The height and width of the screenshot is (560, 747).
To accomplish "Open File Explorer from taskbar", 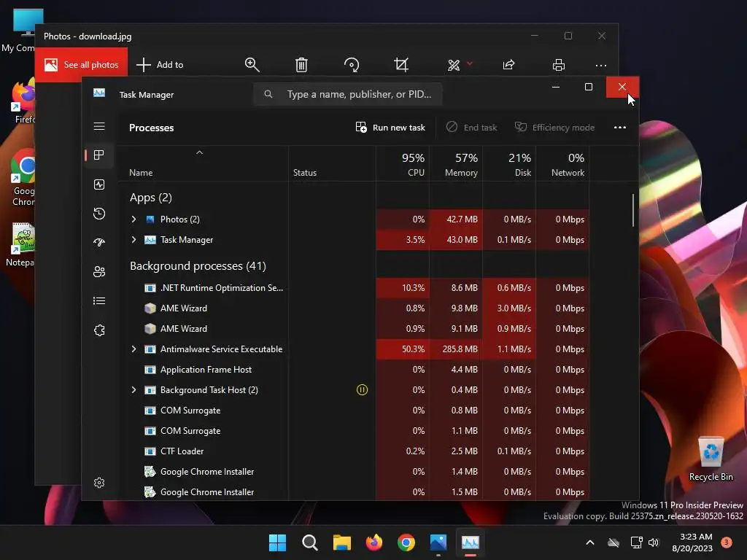I will (341, 542).
